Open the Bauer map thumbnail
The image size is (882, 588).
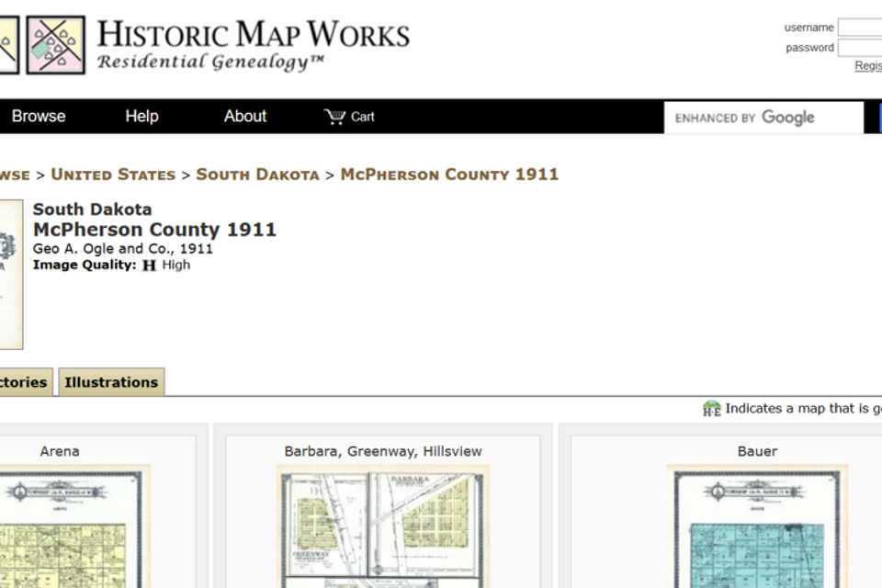pos(757,526)
